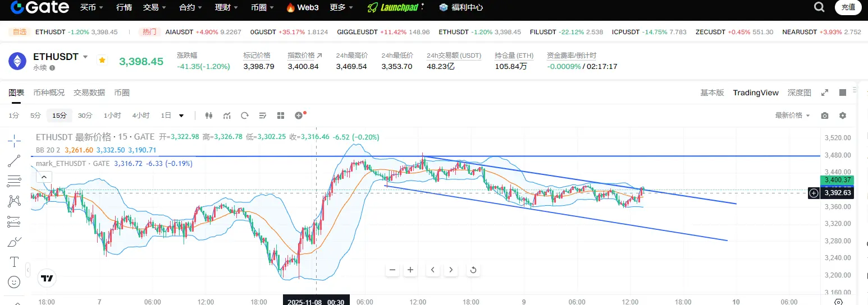
Task: Collapse the indicator legend chevron
Action: [44, 177]
